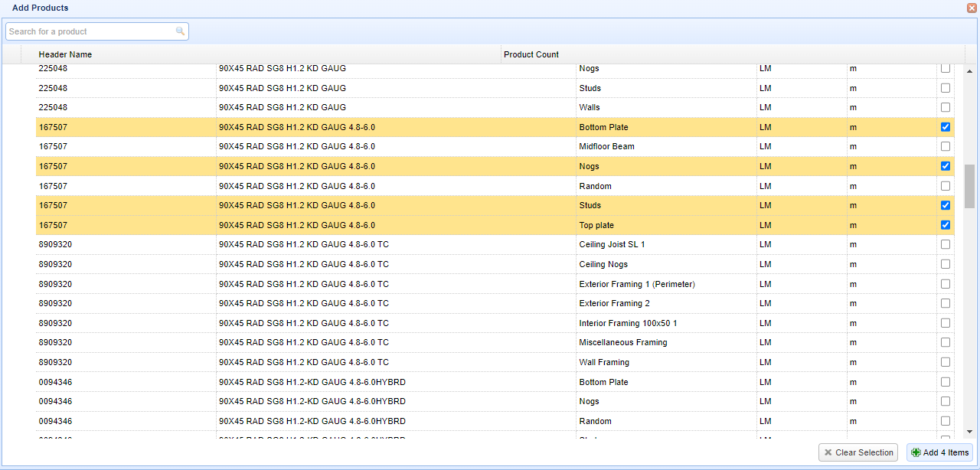Viewport: 980px width, 470px height.
Task: Uncheck the 167507 Bottom Plate checkbox
Action: coord(946,127)
